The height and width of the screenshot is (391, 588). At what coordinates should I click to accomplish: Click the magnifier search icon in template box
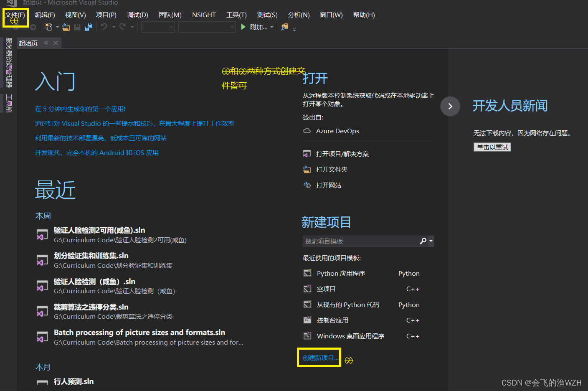click(x=423, y=241)
